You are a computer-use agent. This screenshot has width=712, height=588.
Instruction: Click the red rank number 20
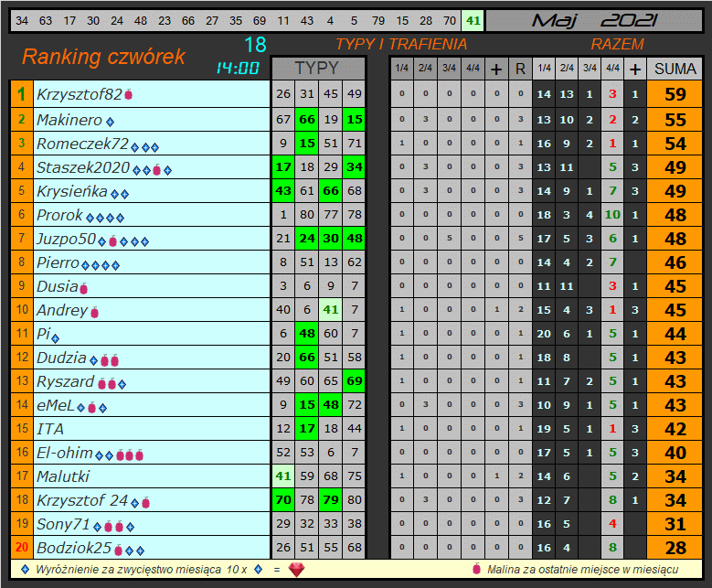click(21, 547)
